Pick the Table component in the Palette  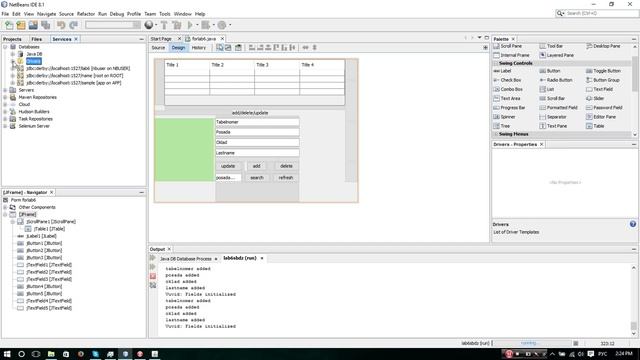pyautogui.click(x=595, y=126)
